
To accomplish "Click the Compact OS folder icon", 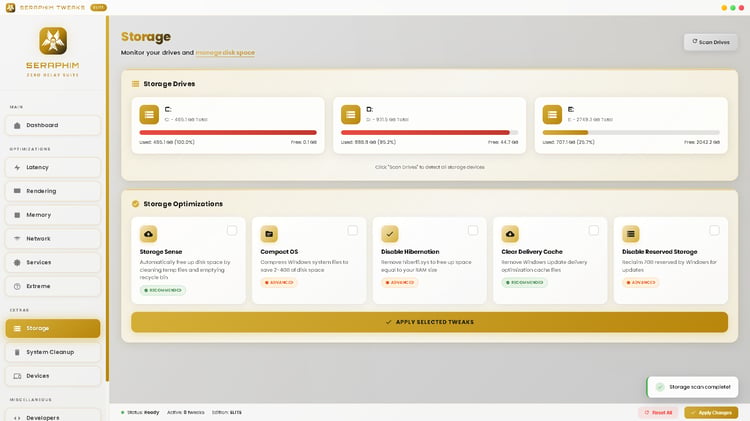I will (269, 234).
